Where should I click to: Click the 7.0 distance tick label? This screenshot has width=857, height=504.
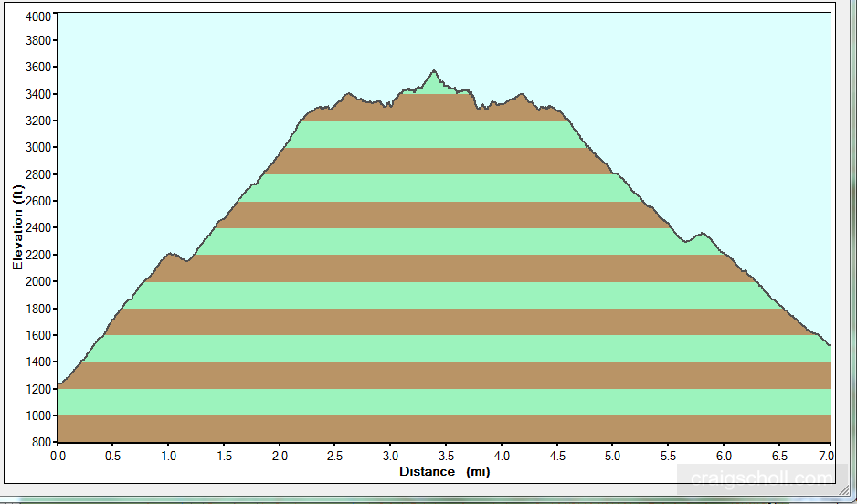(830, 456)
